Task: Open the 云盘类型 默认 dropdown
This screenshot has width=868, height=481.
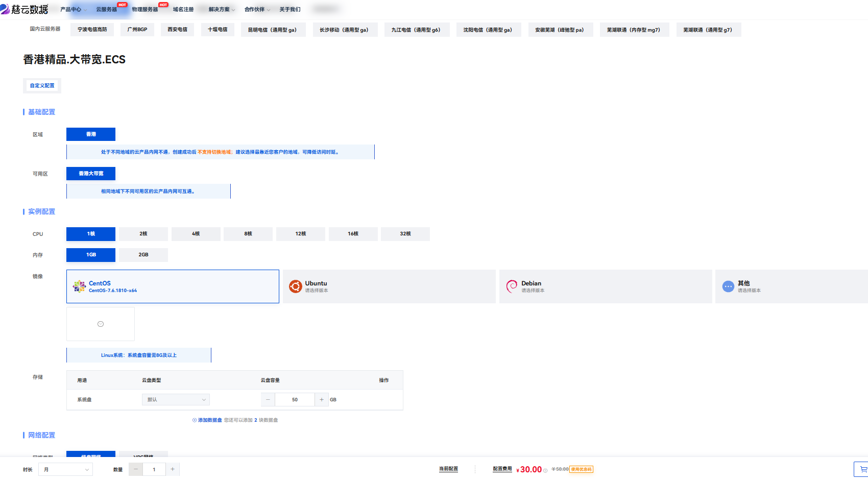Action: tap(176, 400)
